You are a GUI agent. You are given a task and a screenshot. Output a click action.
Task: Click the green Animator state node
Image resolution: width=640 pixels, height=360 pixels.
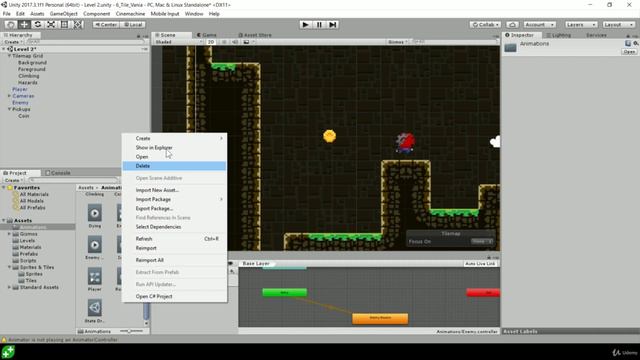click(x=284, y=293)
